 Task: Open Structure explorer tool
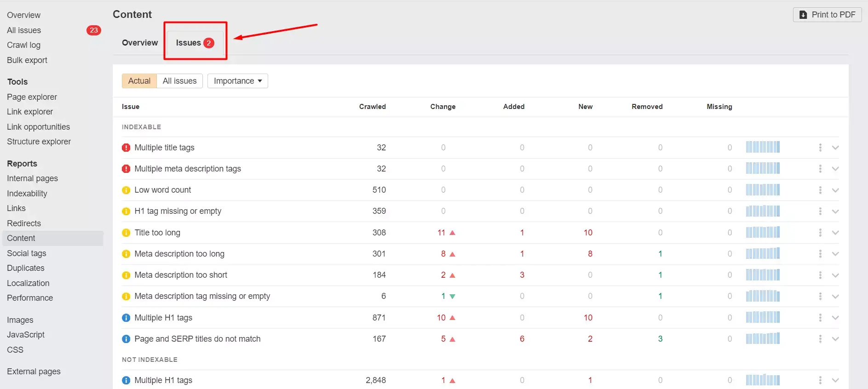39,142
